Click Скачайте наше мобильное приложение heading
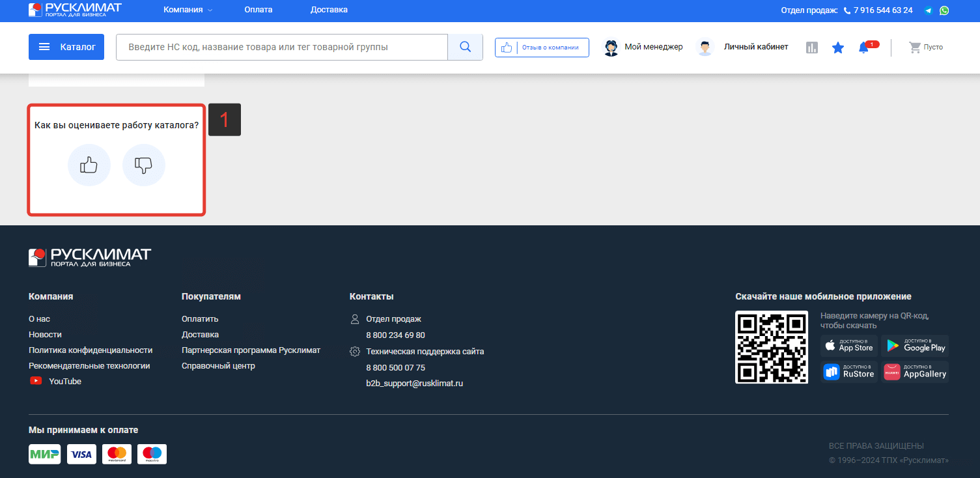 [823, 296]
